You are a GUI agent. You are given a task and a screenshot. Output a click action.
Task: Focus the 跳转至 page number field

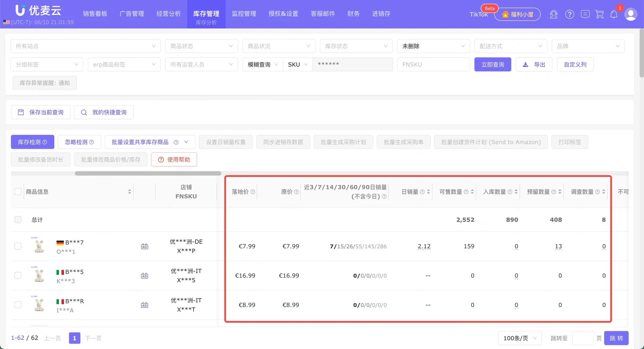(583, 338)
